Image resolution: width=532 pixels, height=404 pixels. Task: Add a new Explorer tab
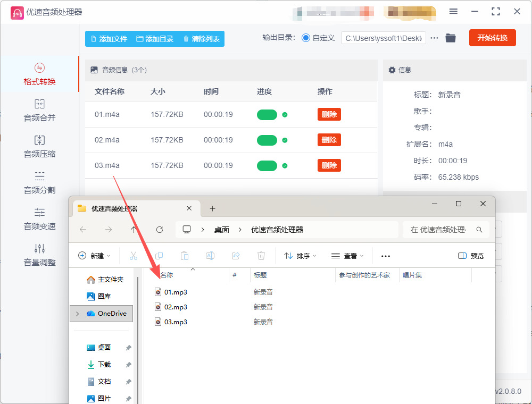(x=212, y=208)
